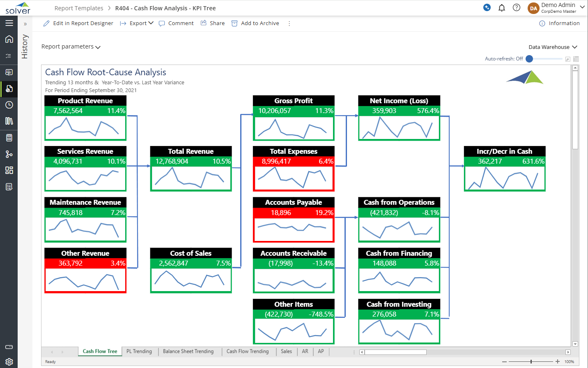588x368 pixels.
Task: Go to Home in the sidebar
Action: [9, 39]
